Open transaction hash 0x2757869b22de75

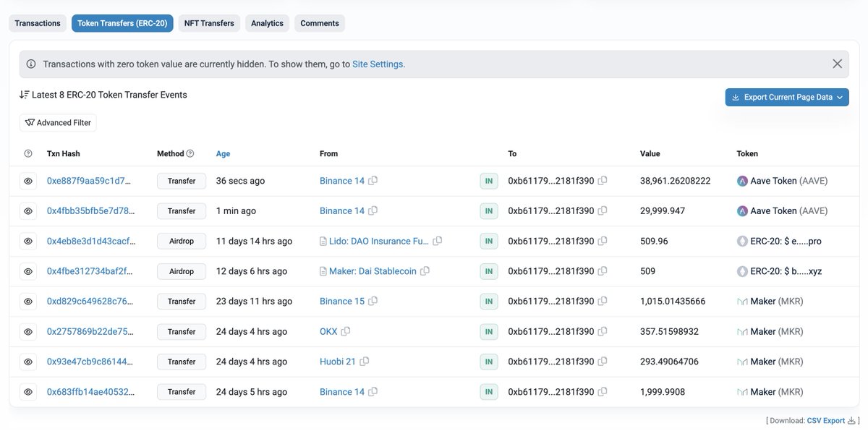90,331
